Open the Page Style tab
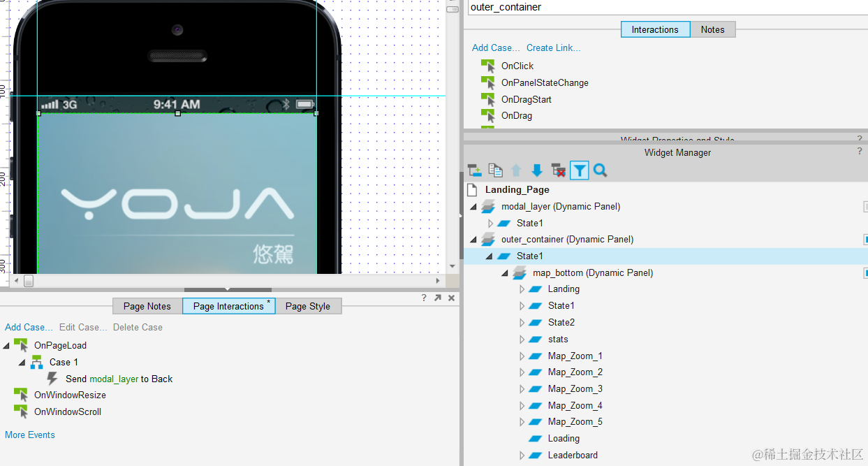 coord(308,306)
